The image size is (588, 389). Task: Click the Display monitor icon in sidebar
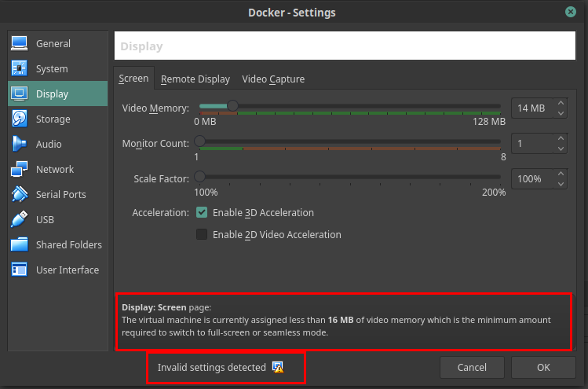19,94
